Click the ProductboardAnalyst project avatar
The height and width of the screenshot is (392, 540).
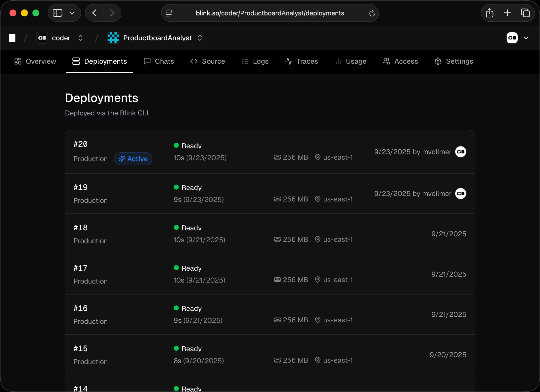click(x=113, y=38)
